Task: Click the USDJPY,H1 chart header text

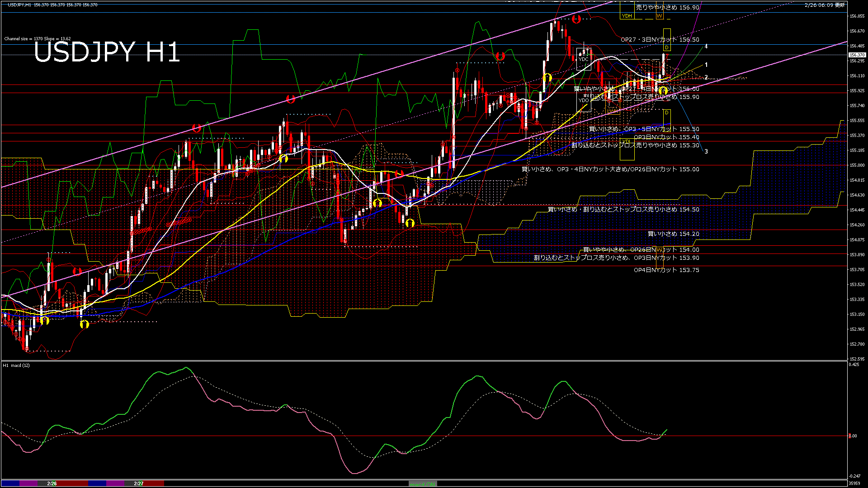Action: tap(19, 5)
